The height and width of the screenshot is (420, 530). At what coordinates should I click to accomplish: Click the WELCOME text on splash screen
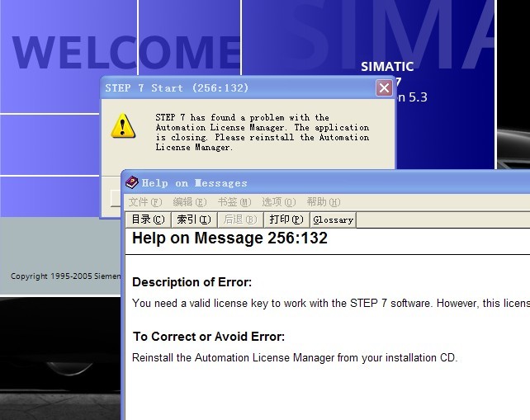(x=124, y=51)
